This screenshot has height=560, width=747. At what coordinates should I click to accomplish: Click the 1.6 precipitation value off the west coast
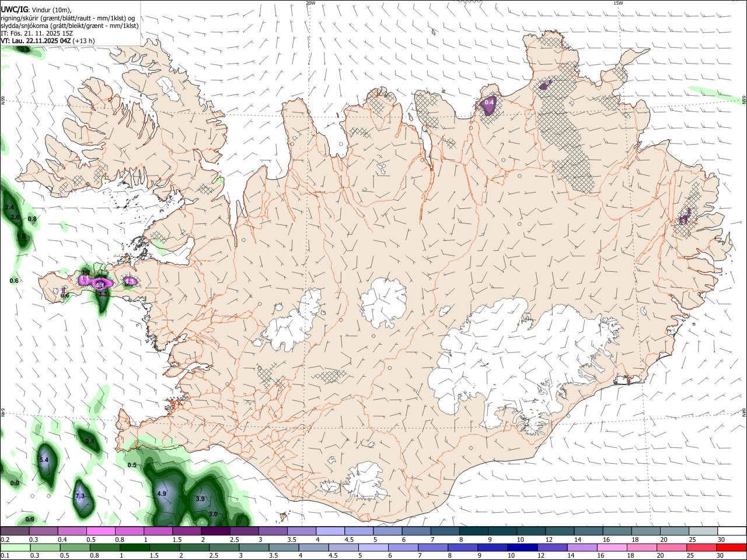[22, 237]
